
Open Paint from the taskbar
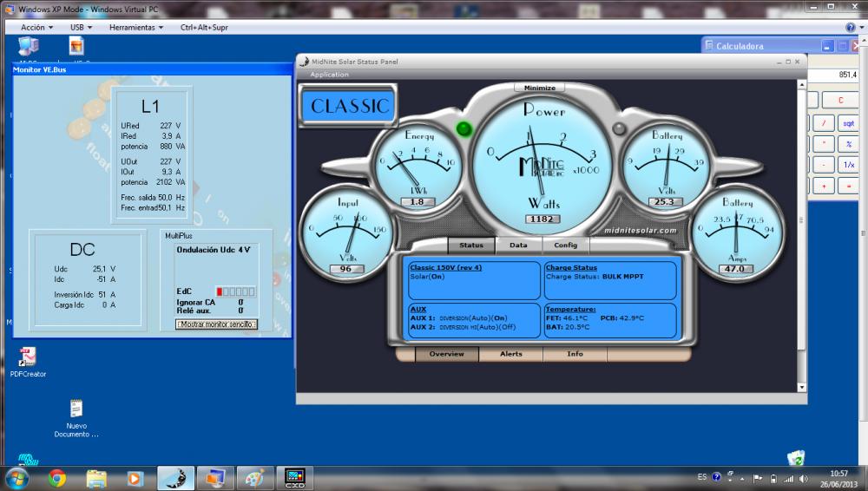point(255,478)
